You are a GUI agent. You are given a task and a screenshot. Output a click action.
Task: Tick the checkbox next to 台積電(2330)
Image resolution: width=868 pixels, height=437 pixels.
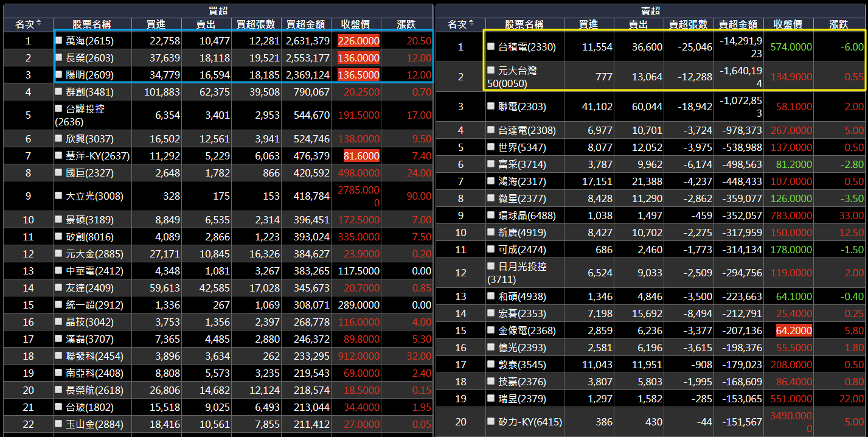pos(491,47)
